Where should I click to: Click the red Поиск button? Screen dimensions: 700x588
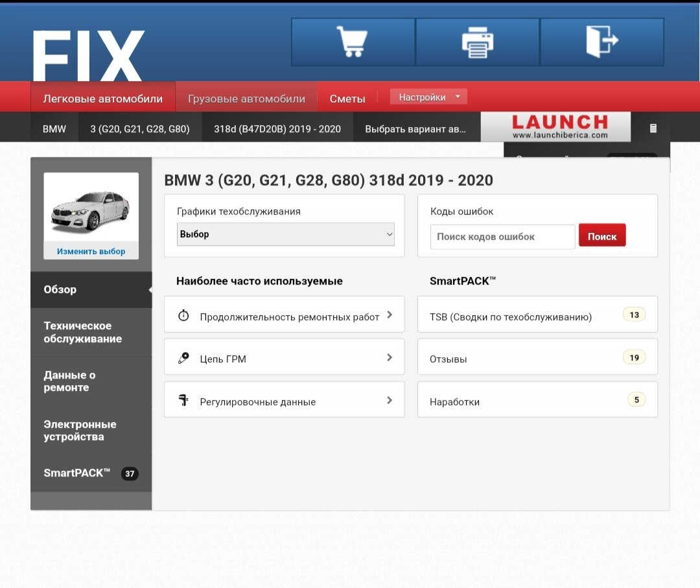click(601, 235)
